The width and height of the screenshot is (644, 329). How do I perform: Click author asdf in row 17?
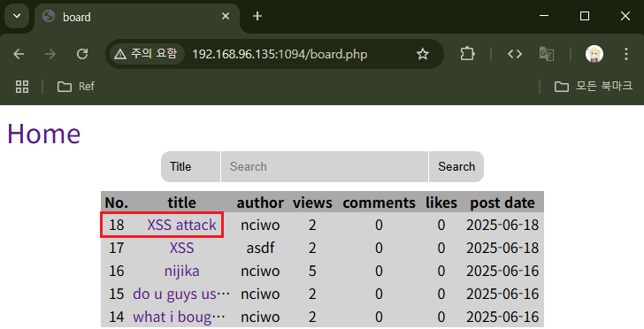(260, 249)
